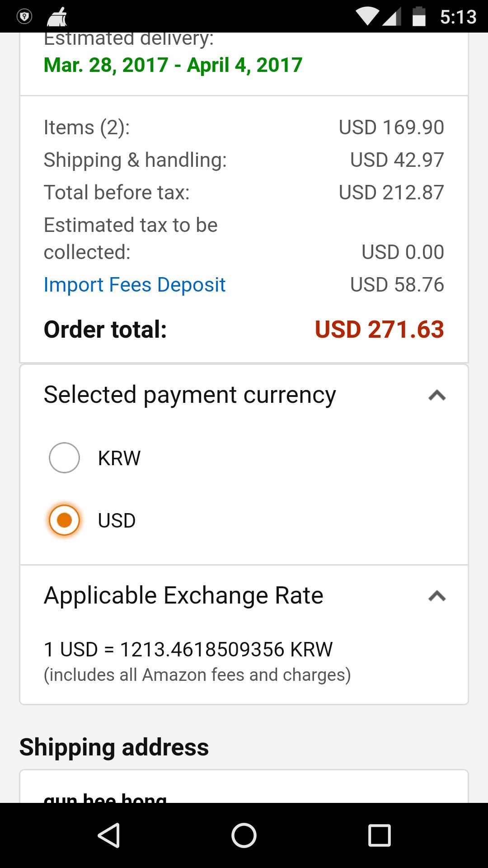The image size is (488, 868).
Task: Open the Import Fees Deposit link
Action: (135, 285)
